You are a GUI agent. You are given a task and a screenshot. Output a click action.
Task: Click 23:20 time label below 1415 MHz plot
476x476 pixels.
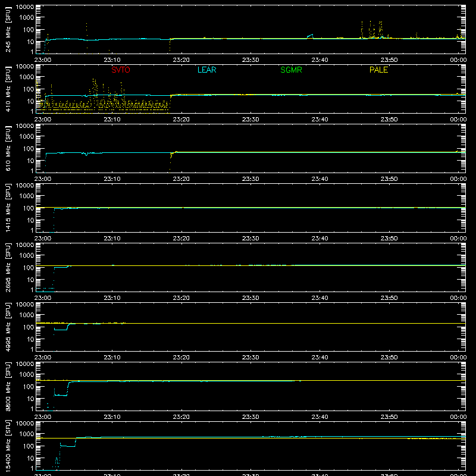click(x=181, y=239)
